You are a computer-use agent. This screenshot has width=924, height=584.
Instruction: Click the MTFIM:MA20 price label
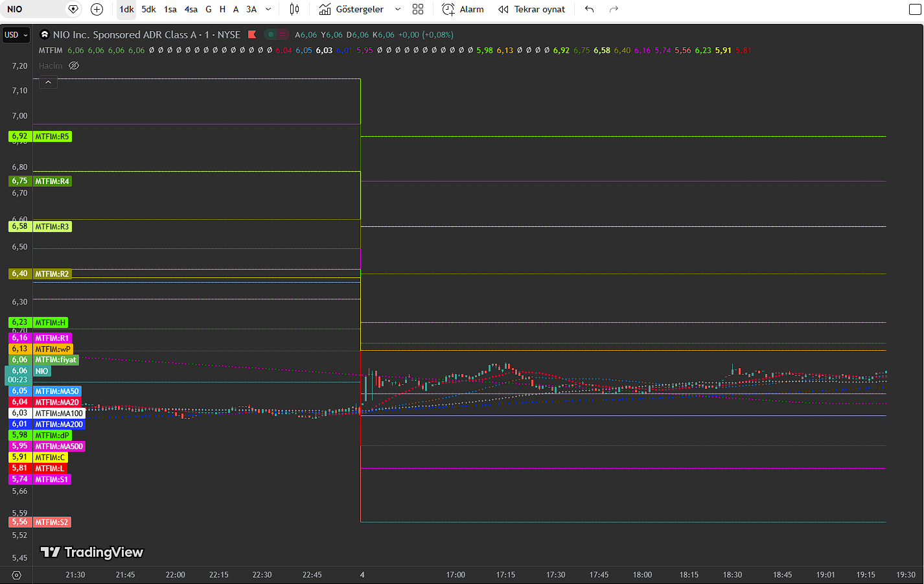tap(57, 403)
